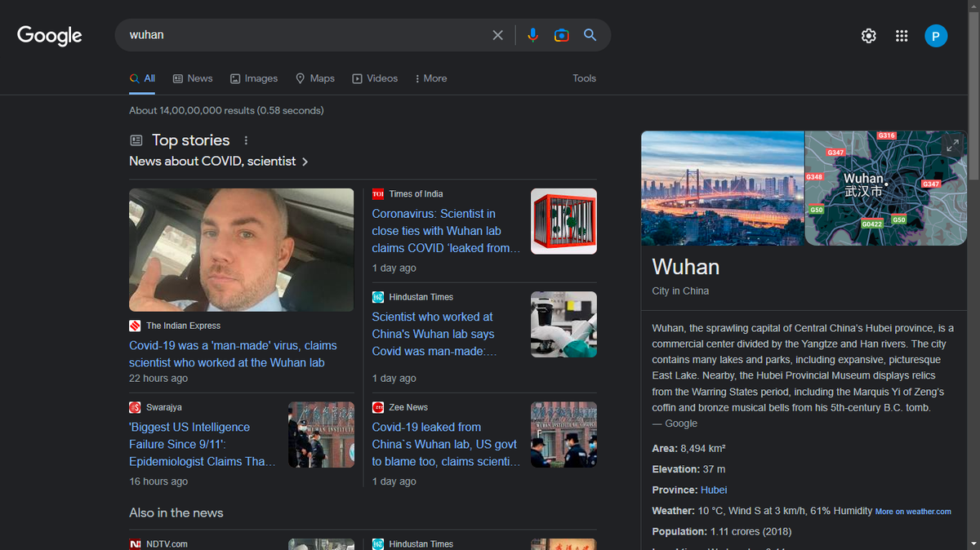Screen dimensions: 980x550
Task: Open the Google apps grid
Action: click(x=902, y=36)
